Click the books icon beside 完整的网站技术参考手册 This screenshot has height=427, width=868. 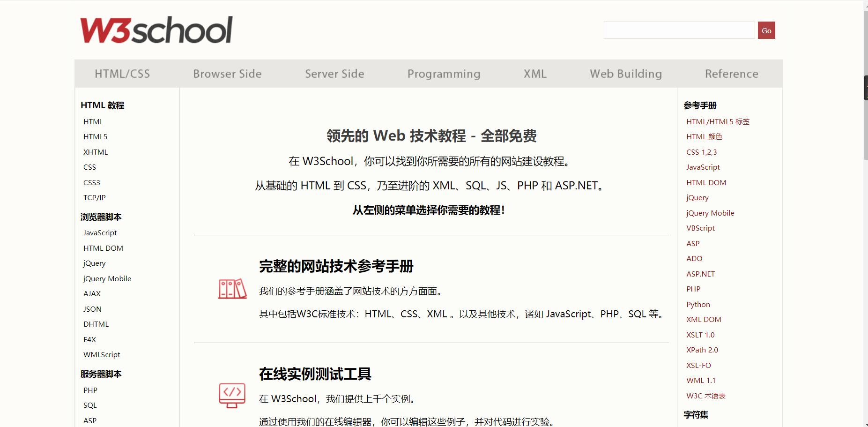232,289
